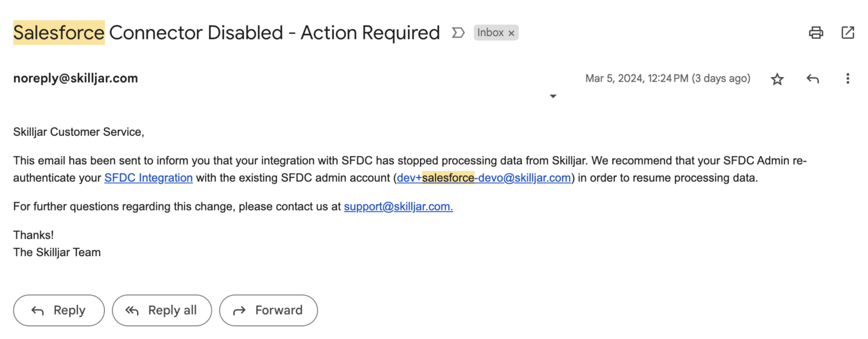The height and width of the screenshot is (339, 868).
Task: Click the Reply button below the message
Action: (x=59, y=310)
